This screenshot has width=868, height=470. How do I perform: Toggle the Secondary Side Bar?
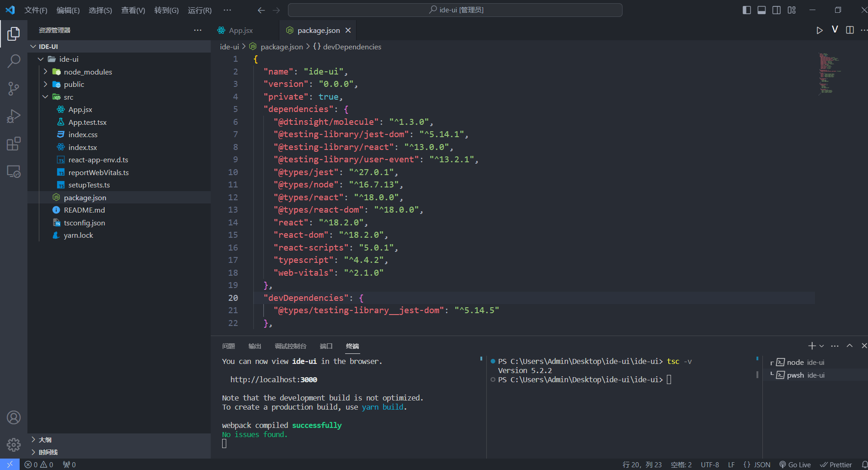[x=776, y=10]
